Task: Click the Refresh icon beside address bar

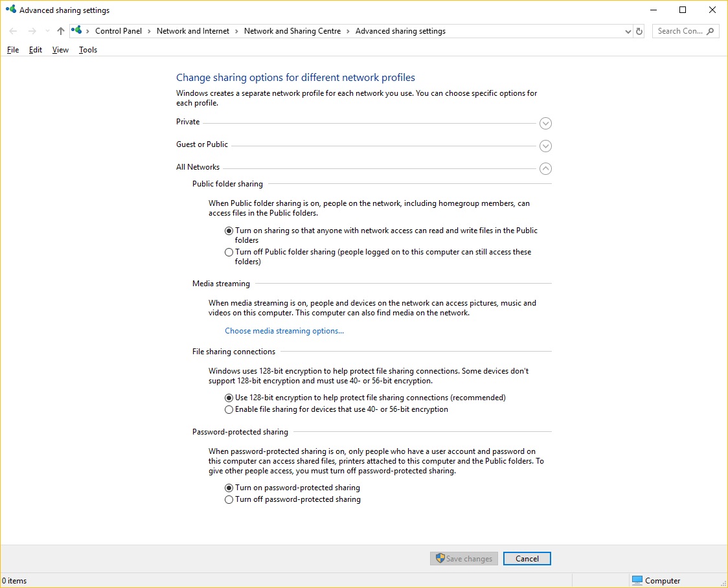Action: coord(639,31)
